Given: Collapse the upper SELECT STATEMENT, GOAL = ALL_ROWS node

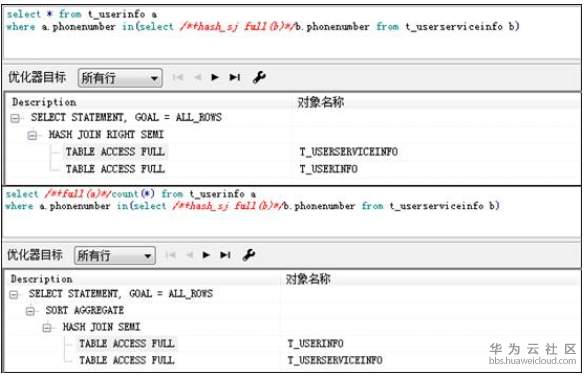Looking at the screenshot, I should click(15, 118).
